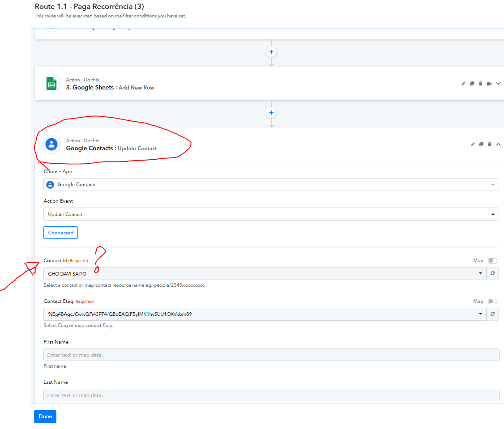Focus the First Name input field
Viewport: 504px width, 429px height.
point(271,355)
